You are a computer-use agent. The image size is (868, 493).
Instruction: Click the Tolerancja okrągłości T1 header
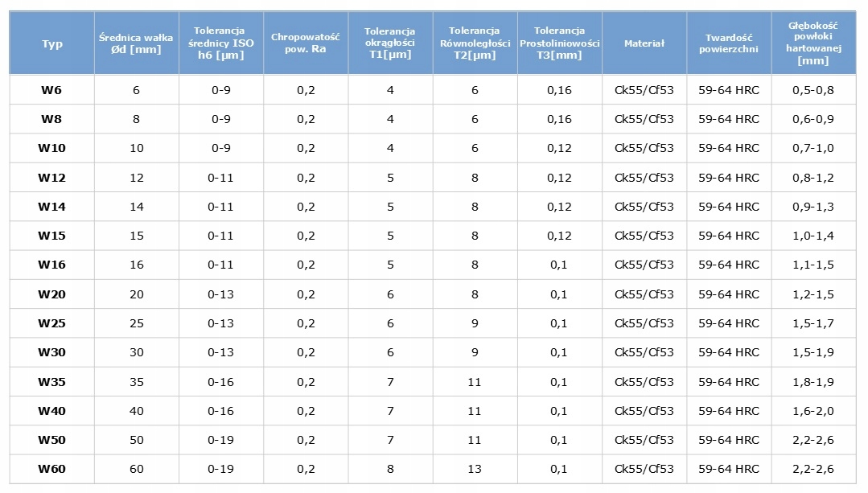pyautogui.click(x=390, y=43)
